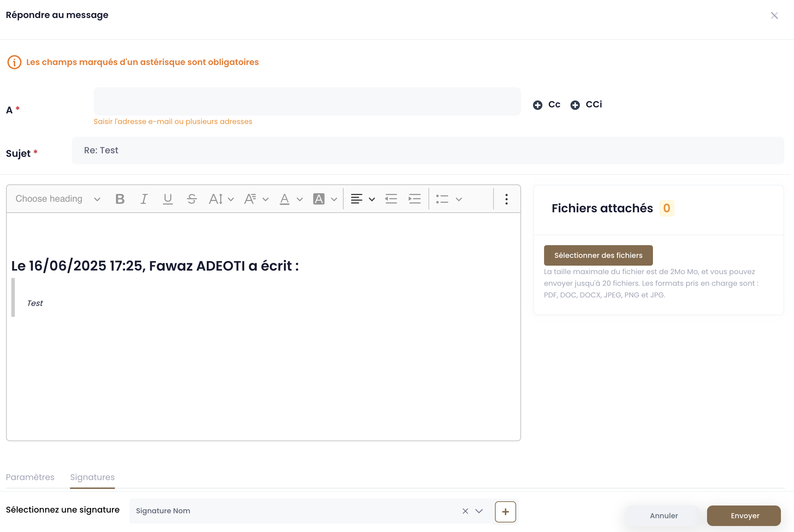Image resolution: width=794 pixels, height=532 pixels.
Task: Switch to the Signatures tab
Action: [x=92, y=477]
